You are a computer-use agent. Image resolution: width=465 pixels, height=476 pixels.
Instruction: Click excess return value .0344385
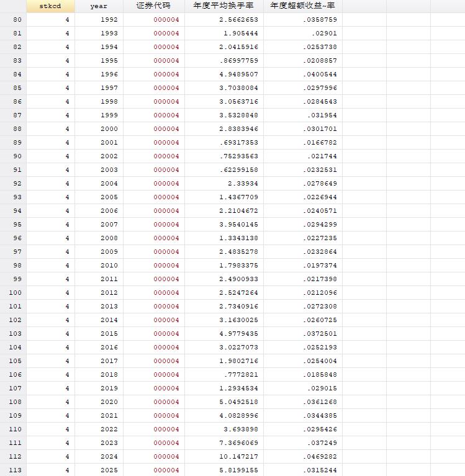pos(303,416)
